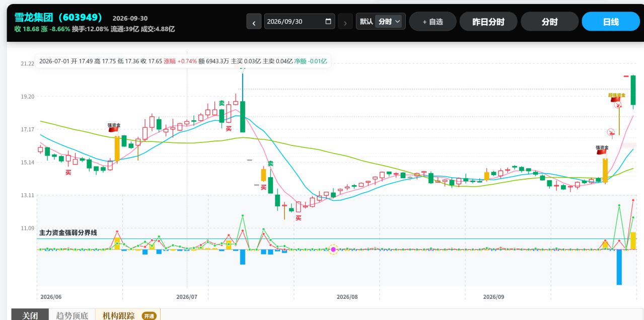Go to the previous trading day arrow
This screenshot has width=644, height=320.
254,22
